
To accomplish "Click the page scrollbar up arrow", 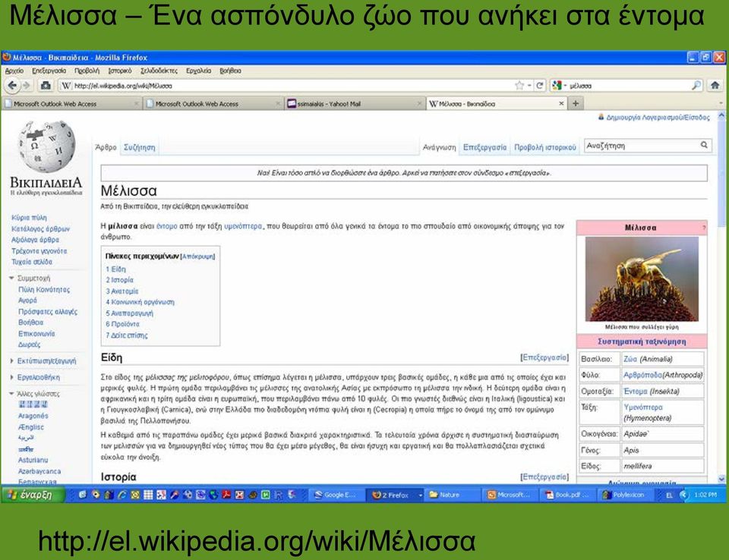I will (x=721, y=115).
